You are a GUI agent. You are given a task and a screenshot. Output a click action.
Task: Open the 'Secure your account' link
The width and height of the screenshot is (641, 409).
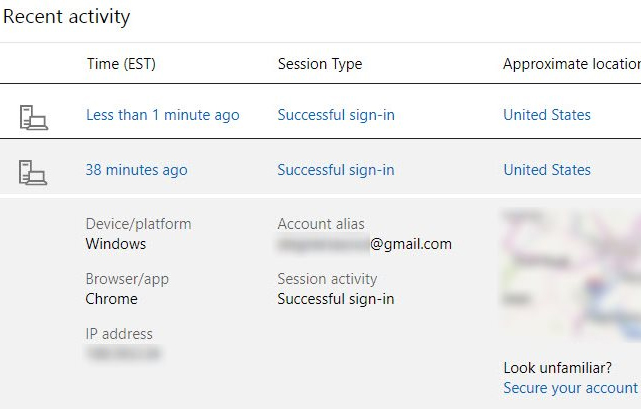570,388
